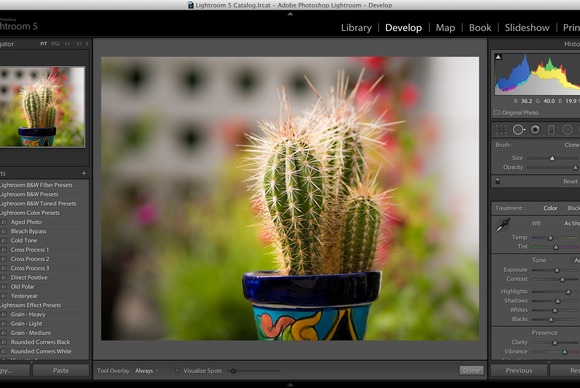Click the Cross Process 3 preset icon

pos(4,268)
